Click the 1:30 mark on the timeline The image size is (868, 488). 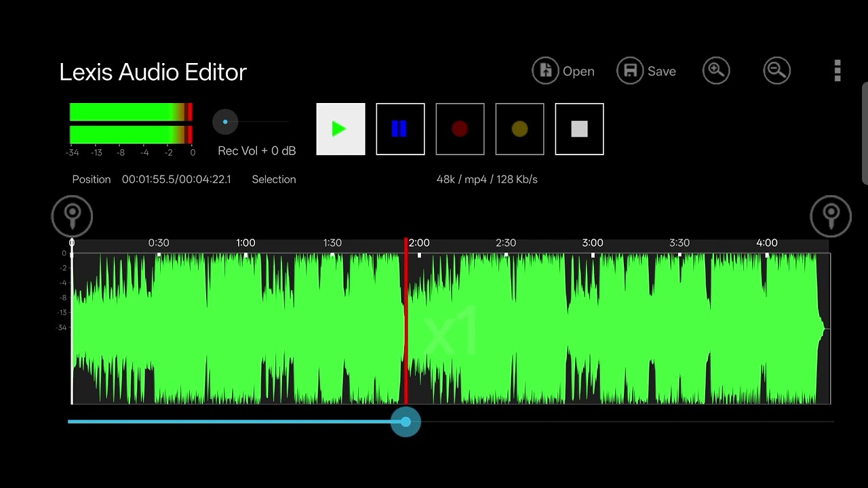pos(332,243)
